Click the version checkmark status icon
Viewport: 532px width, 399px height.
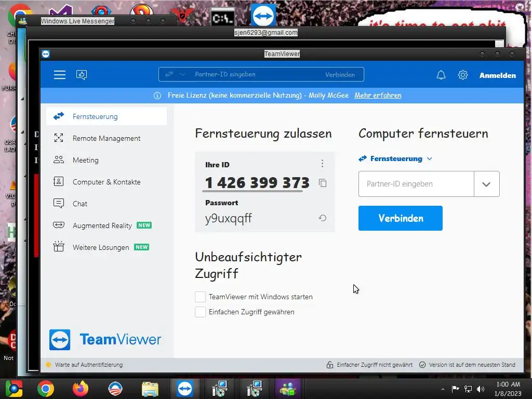422,365
